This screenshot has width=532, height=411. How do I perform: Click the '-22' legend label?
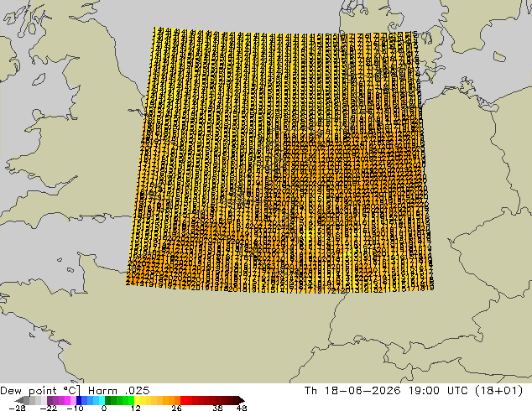pos(48,408)
